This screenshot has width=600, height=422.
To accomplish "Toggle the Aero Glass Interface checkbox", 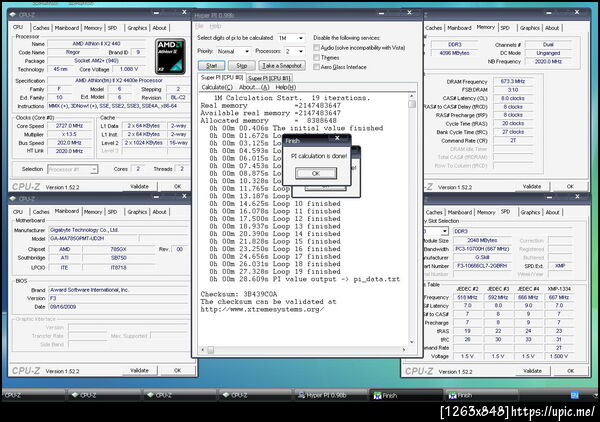I will [316, 67].
